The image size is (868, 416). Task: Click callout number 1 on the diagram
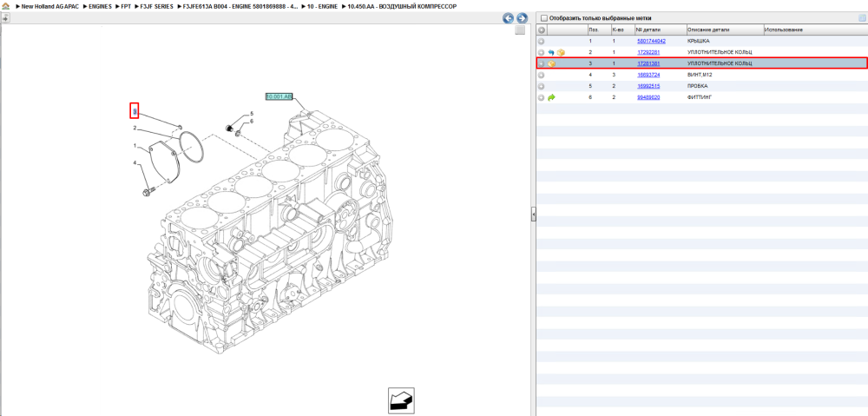coord(135,146)
